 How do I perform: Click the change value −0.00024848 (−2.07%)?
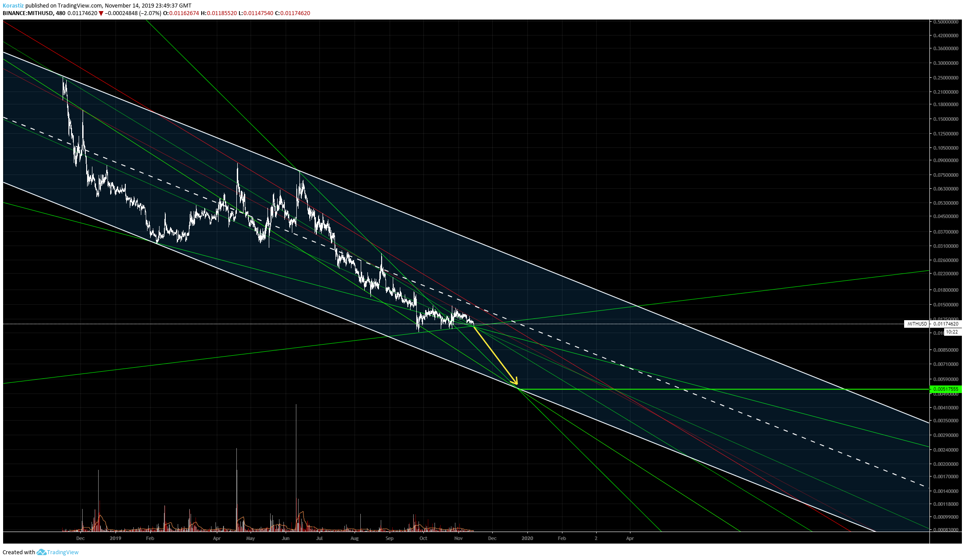(x=133, y=13)
